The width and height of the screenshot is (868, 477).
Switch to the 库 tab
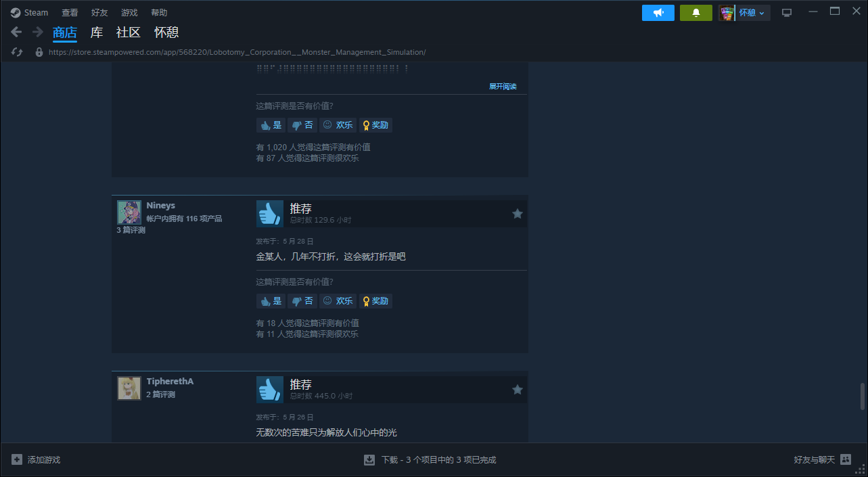click(x=97, y=32)
